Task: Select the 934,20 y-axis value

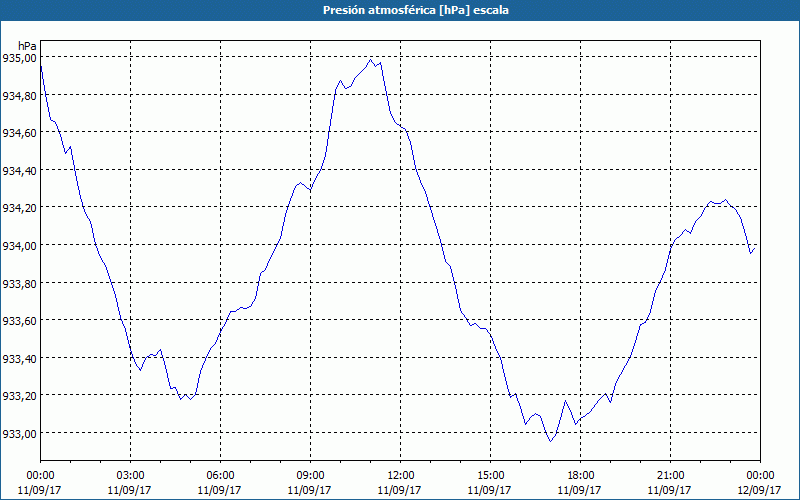Action: [x=19, y=208]
